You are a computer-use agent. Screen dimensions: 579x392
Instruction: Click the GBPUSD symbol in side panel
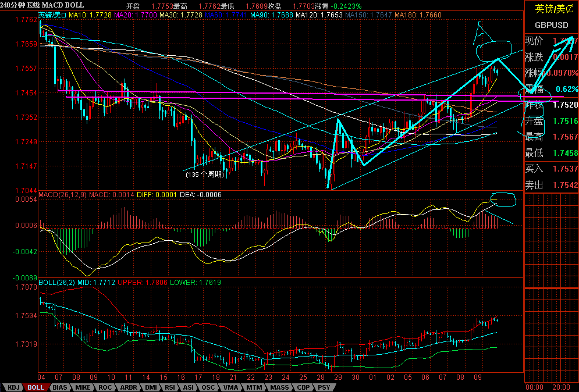click(x=552, y=25)
